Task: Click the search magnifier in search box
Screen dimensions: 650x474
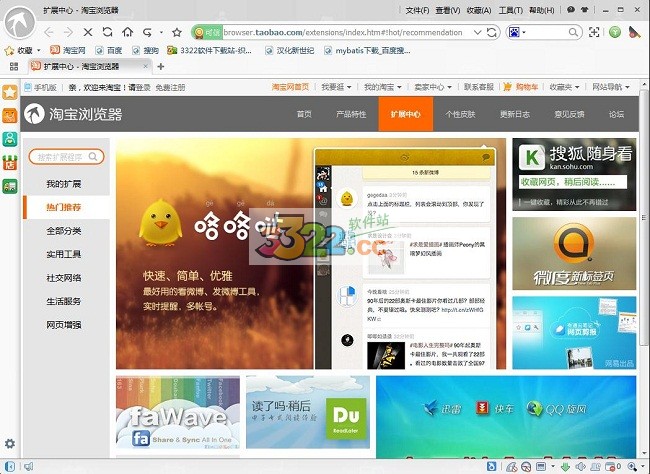Action: [573, 32]
